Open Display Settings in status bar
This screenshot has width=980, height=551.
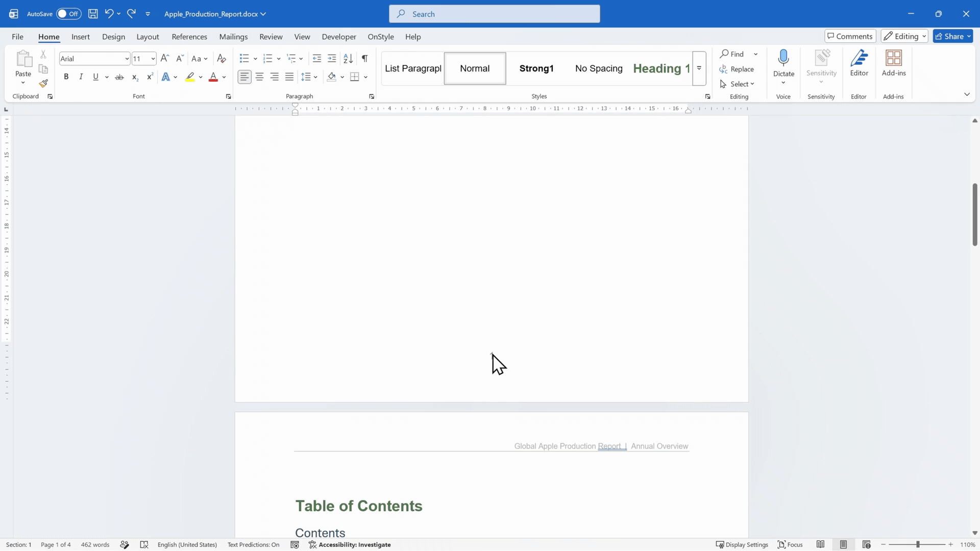742,544
